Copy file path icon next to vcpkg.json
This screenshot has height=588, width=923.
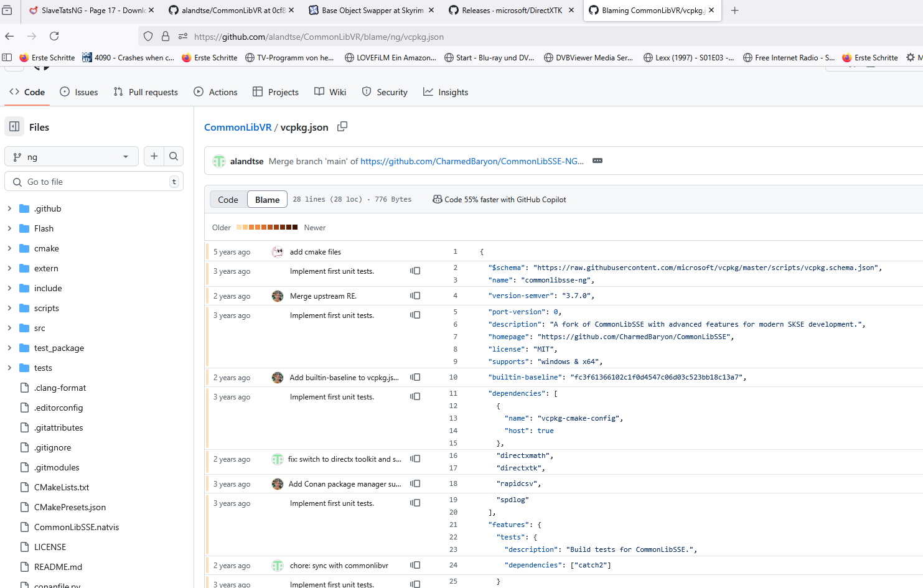pyautogui.click(x=342, y=127)
